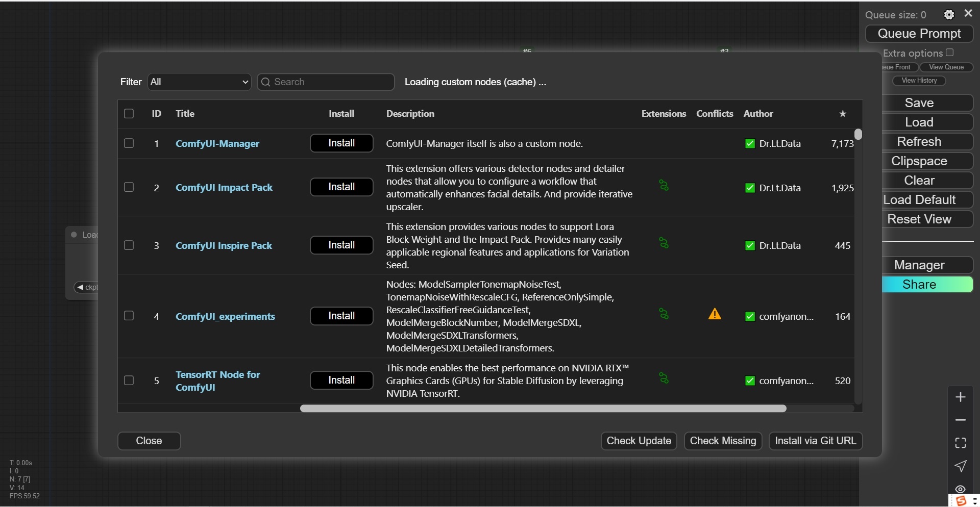980x507 pixels.
Task: Click the Queue Prompt button
Action: click(919, 34)
